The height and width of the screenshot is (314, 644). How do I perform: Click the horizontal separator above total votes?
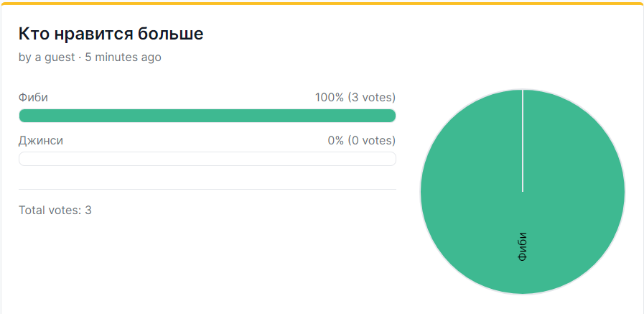pyautogui.click(x=207, y=189)
